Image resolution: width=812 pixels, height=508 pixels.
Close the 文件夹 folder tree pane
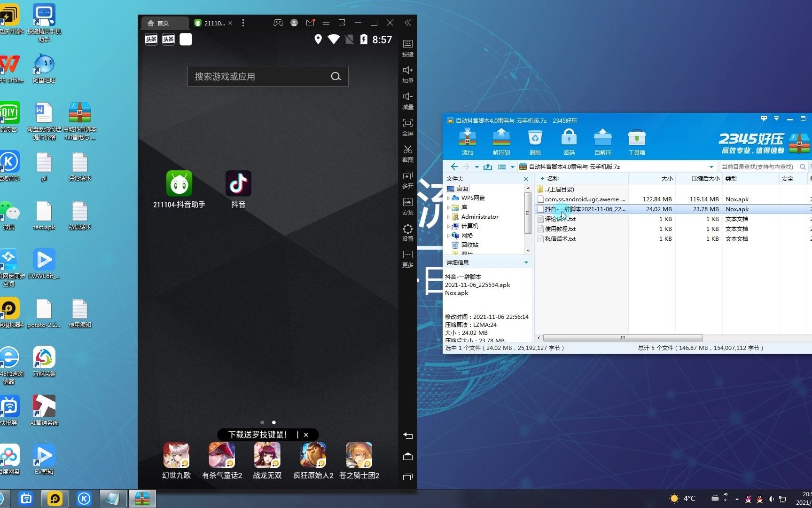click(x=526, y=179)
